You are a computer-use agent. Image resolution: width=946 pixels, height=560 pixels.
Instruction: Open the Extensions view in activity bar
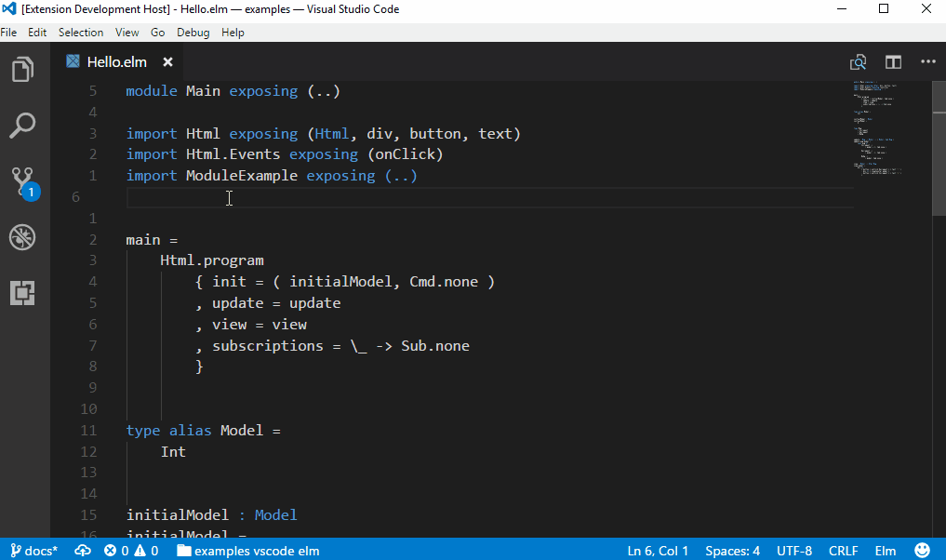pyautogui.click(x=23, y=293)
